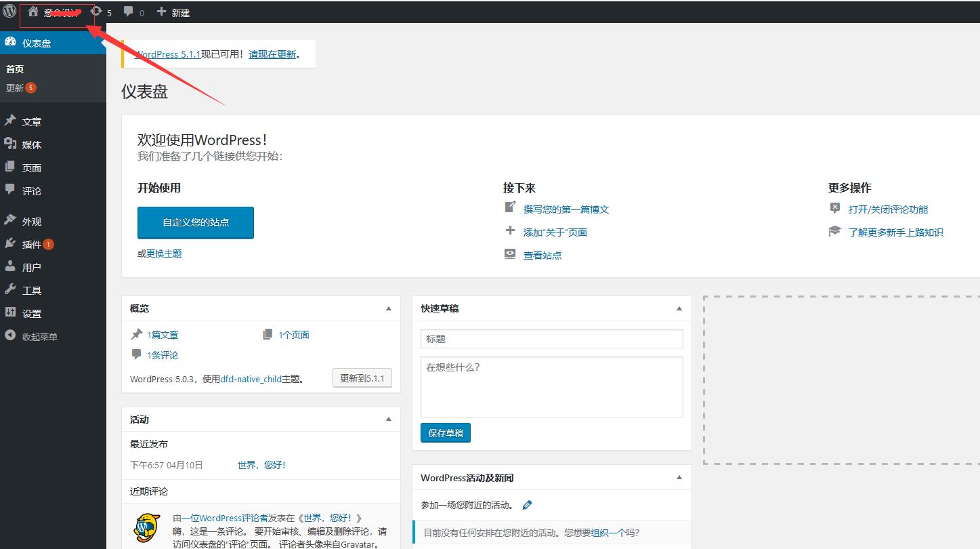Image resolution: width=980 pixels, height=549 pixels.
Task: Click the wrench icon beside 工具
Action: [x=10, y=289]
